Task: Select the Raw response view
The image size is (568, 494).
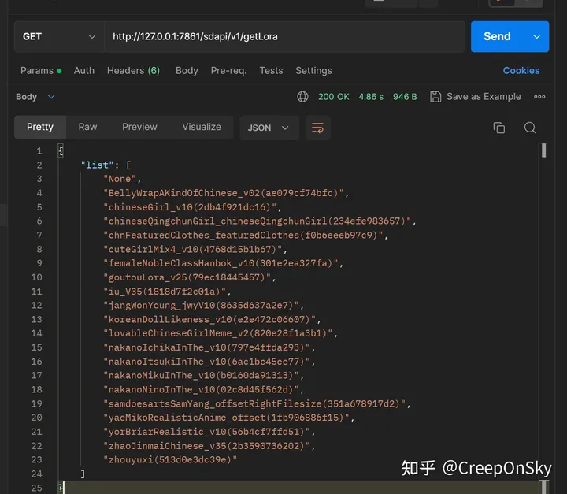Action: [88, 127]
